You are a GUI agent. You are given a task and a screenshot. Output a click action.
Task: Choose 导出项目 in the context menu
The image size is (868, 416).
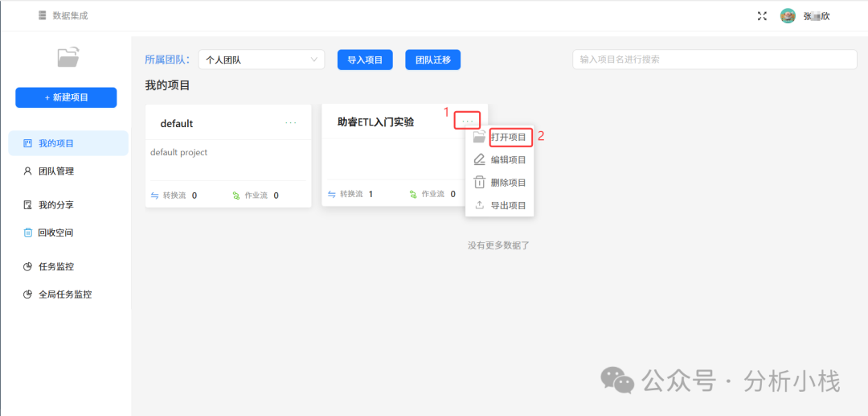click(509, 205)
